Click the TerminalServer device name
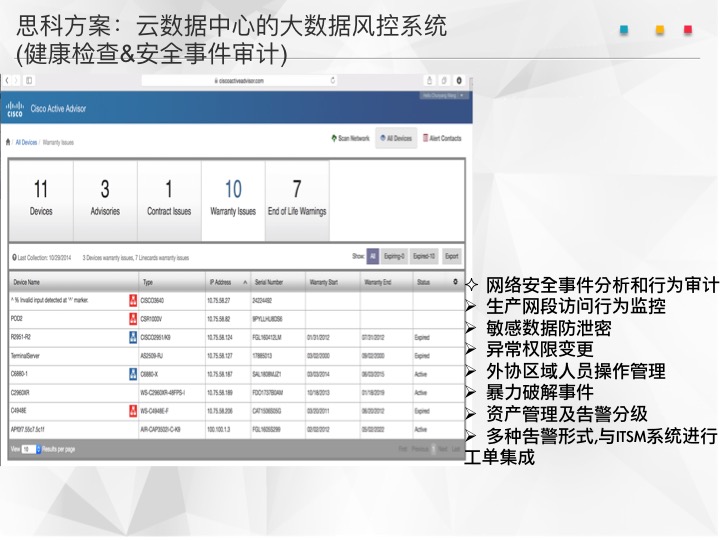Viewport: 720px width, 540px height. click(x=25, y=355)
